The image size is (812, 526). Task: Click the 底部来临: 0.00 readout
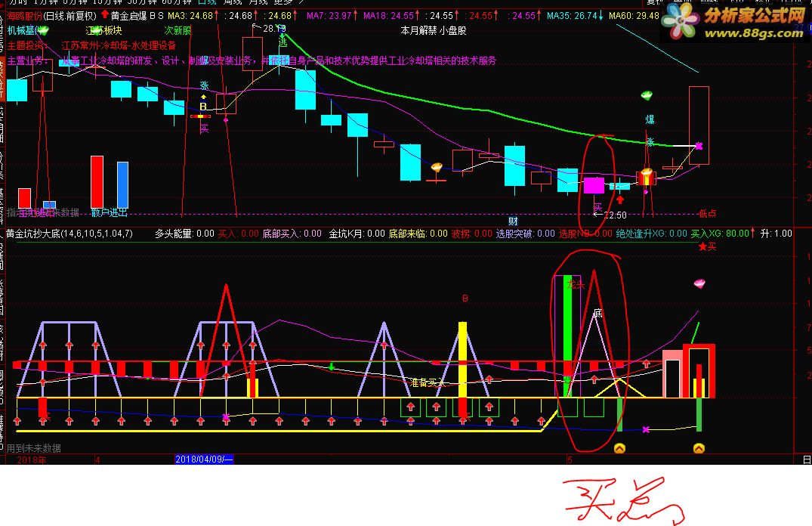(418, 234)
